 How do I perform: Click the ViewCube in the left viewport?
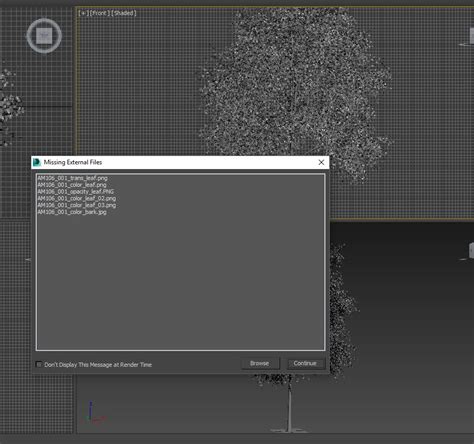pyautogui.click(x=44, y=35)
